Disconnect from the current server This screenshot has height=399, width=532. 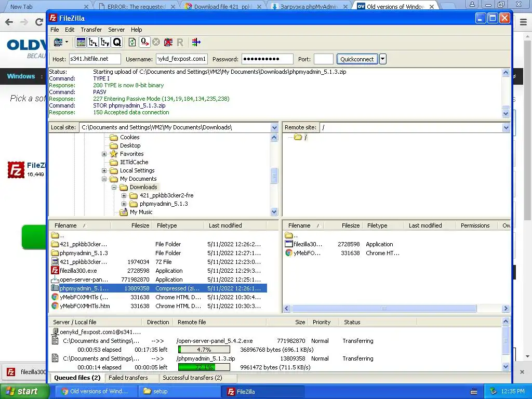tap(168, 43)
